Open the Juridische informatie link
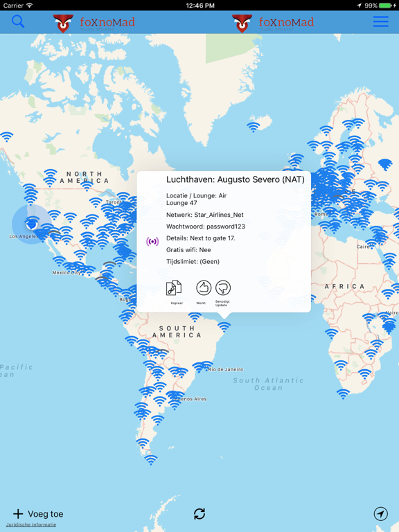Screen dimensions: 399x532 click(x=31, y=524)
